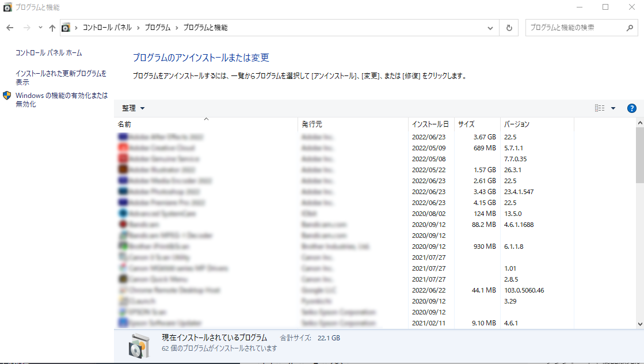Image resolution: width=644 pixels, height=364 pixels.
Task: Click the install date "2022/05/09"
Action: pos(429,148)
